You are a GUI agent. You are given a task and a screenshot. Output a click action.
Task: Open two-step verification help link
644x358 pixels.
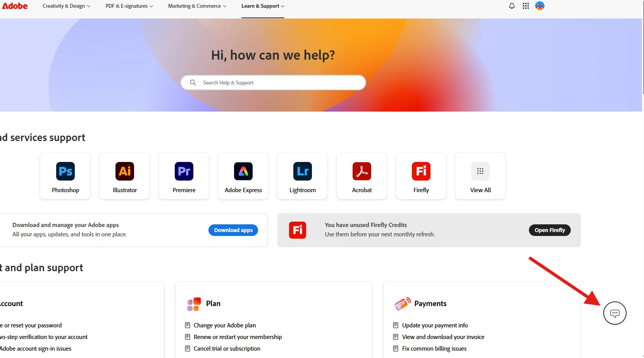(x=44, y=337)
